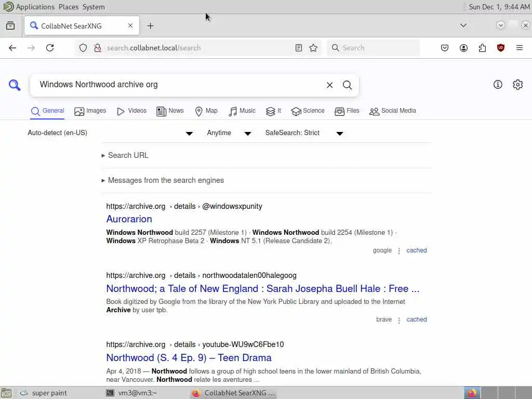Expand Messages from the search engines
This screenshot has height=399, width=532.
click(x=163, y=180)
